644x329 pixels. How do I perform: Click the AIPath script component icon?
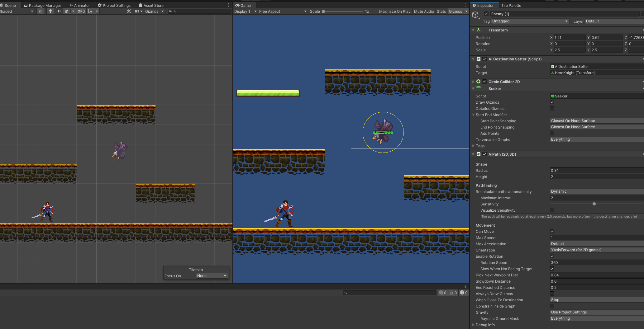(x=479, y=154)
